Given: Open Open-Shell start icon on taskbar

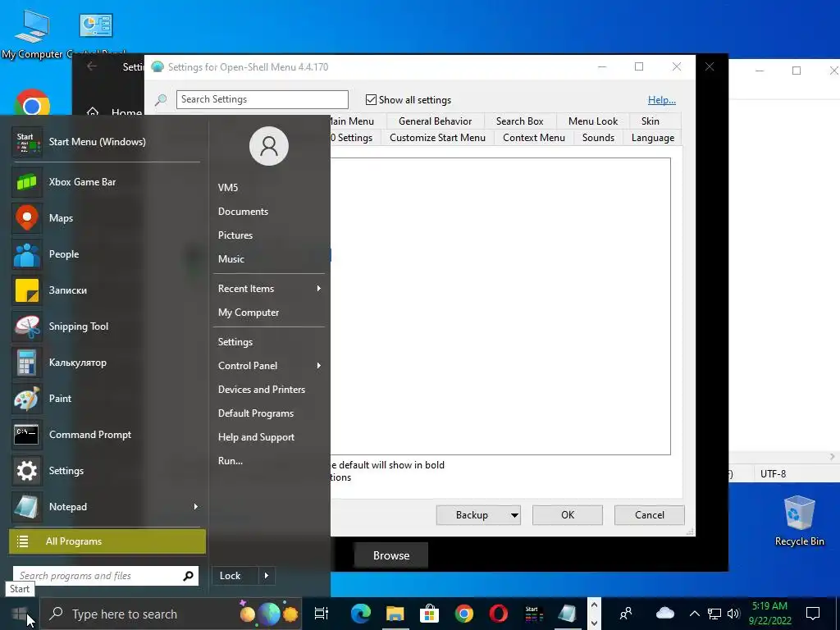Looking at the screenshot, I should click(533, 614).
